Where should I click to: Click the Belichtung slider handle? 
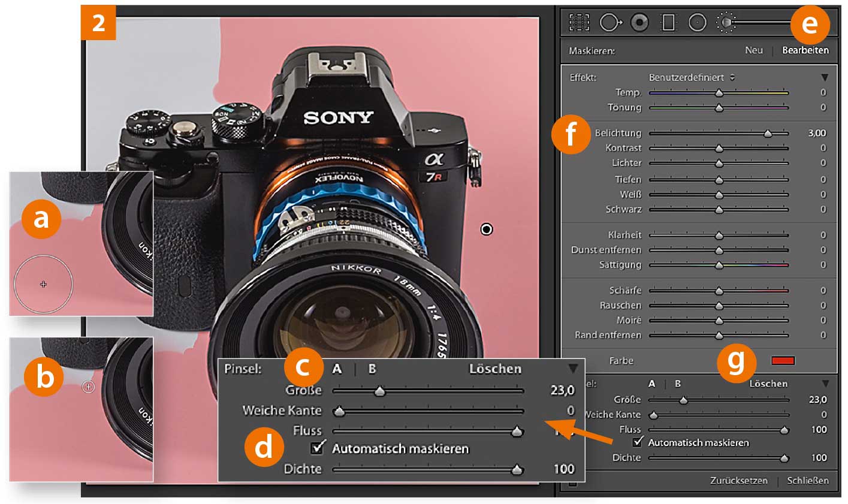(768, 133)
